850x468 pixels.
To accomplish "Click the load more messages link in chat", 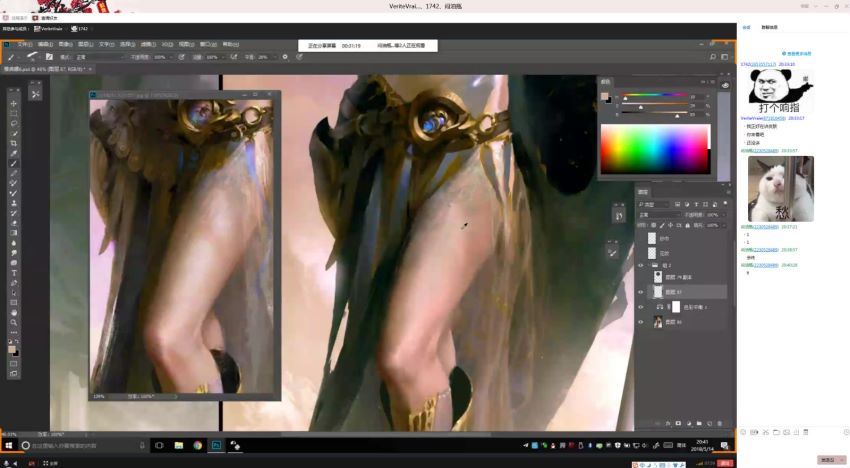I will (797, 54).
